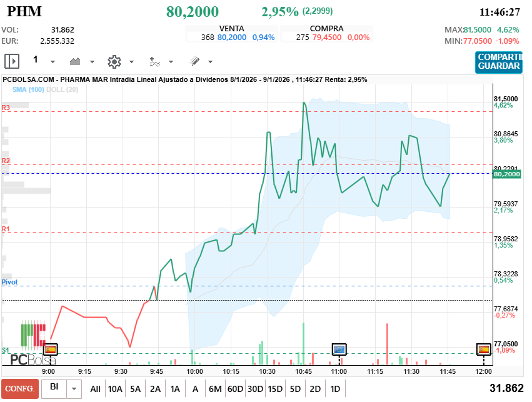Click the blue marker at 11:00
Screen dimensions: 532x402
click(338, 349)
